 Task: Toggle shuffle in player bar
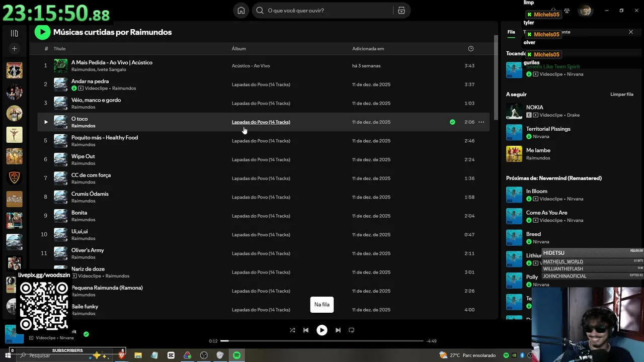292,330
